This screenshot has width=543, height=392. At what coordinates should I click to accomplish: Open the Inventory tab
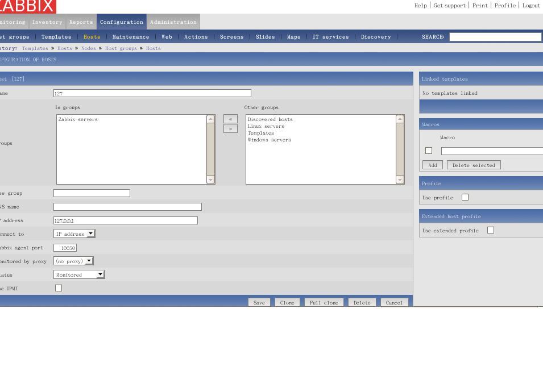tap(47, 22)
